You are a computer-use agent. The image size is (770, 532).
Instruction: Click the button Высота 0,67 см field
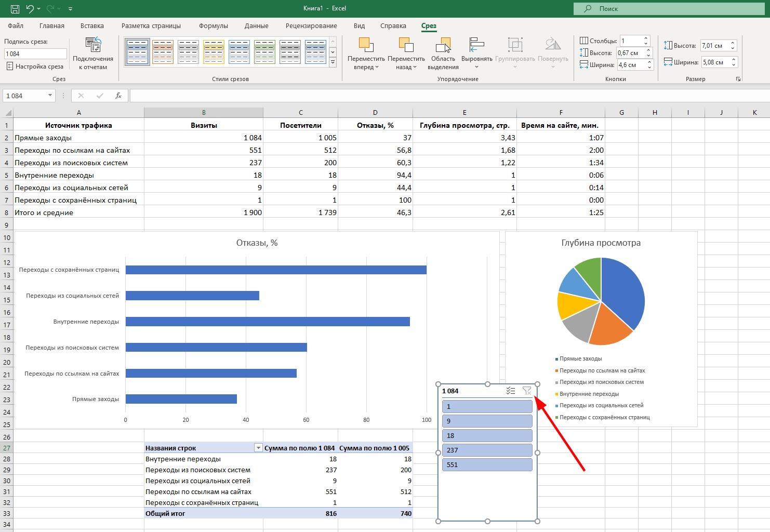(x=630, y=52)
